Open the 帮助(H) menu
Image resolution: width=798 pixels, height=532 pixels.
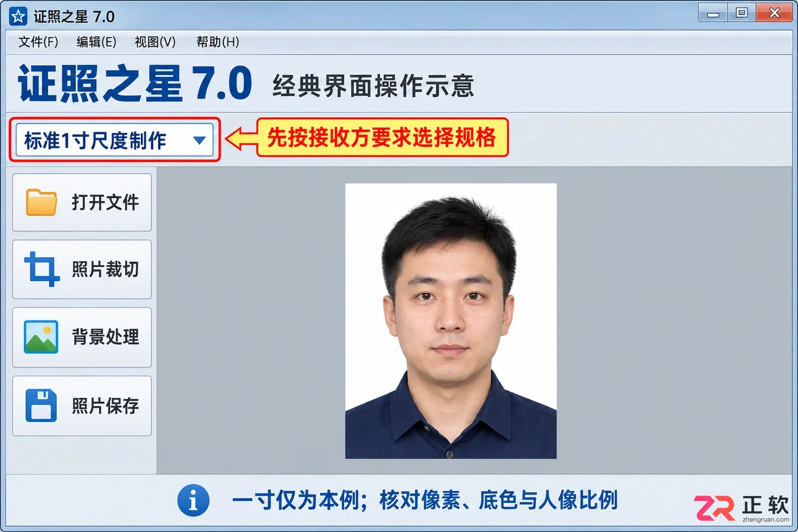coord(218,42)
